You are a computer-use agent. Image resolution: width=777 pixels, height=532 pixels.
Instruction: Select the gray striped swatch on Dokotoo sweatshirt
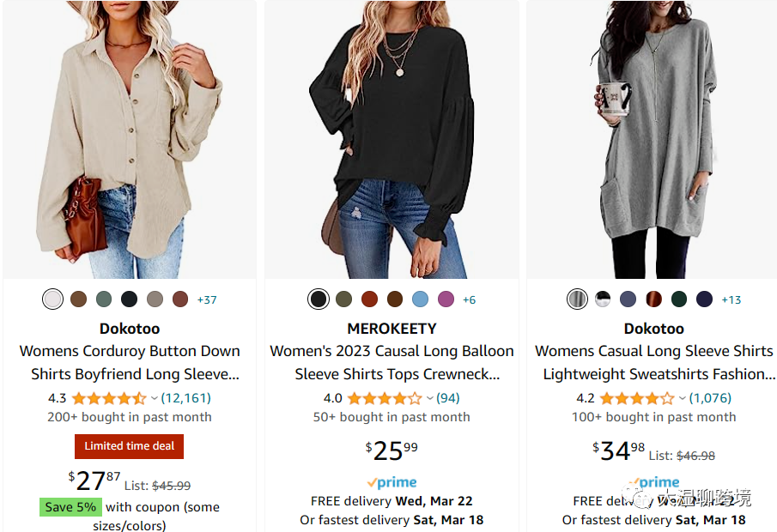(578, 299)
